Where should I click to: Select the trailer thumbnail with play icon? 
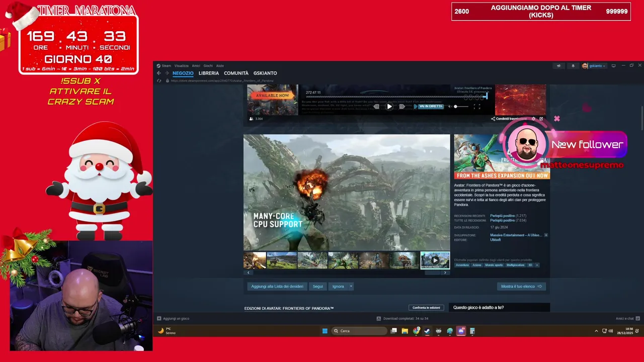[435, 260]
